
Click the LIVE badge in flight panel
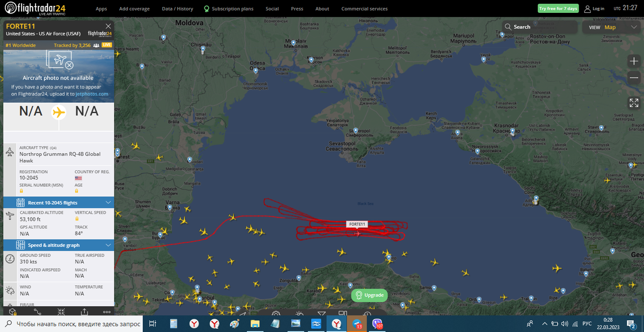[x=106, y=46]
